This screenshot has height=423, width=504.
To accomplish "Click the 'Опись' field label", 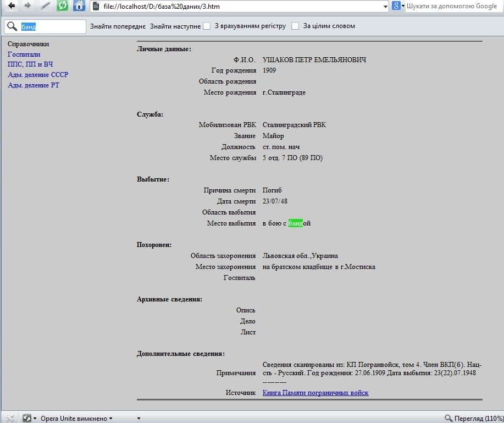I will [x=246, y=310].
